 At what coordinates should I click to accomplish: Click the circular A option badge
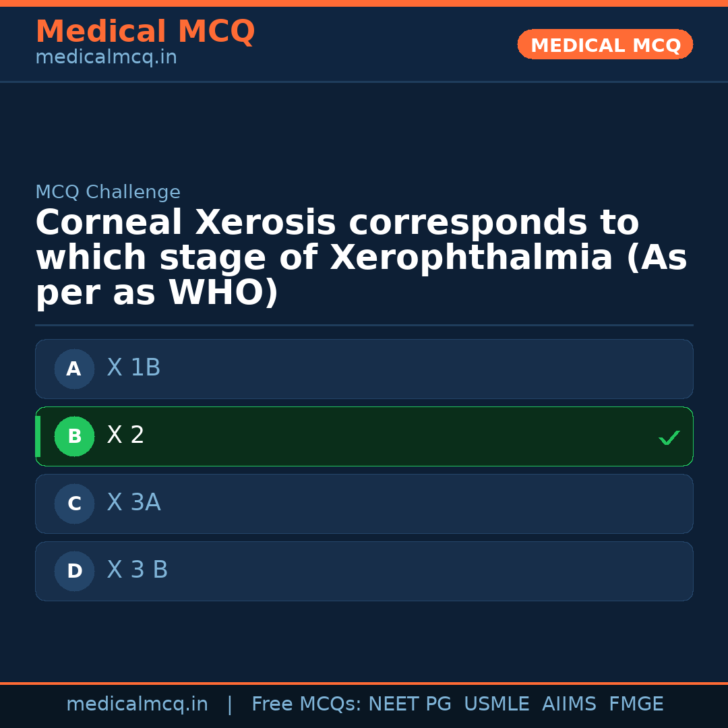(74, 369)
